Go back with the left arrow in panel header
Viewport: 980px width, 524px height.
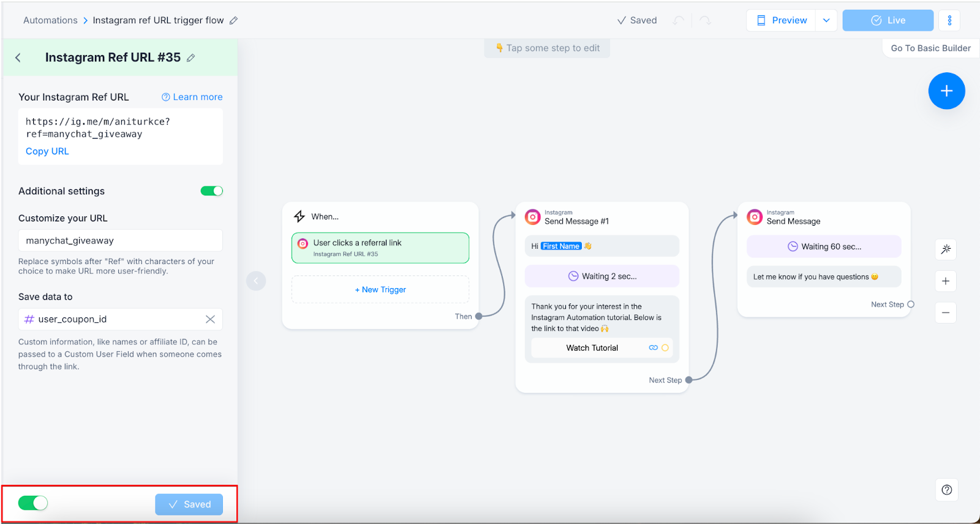click(x=18, y=58)
